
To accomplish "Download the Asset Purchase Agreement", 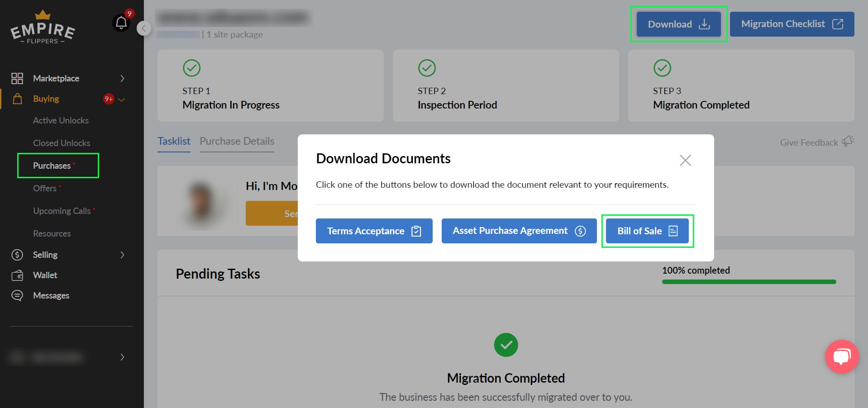I will pyautogui.click(x=519, y=231).
